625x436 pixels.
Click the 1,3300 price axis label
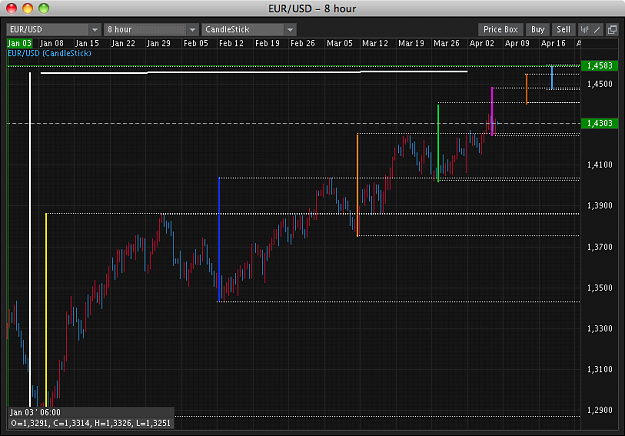599,329
